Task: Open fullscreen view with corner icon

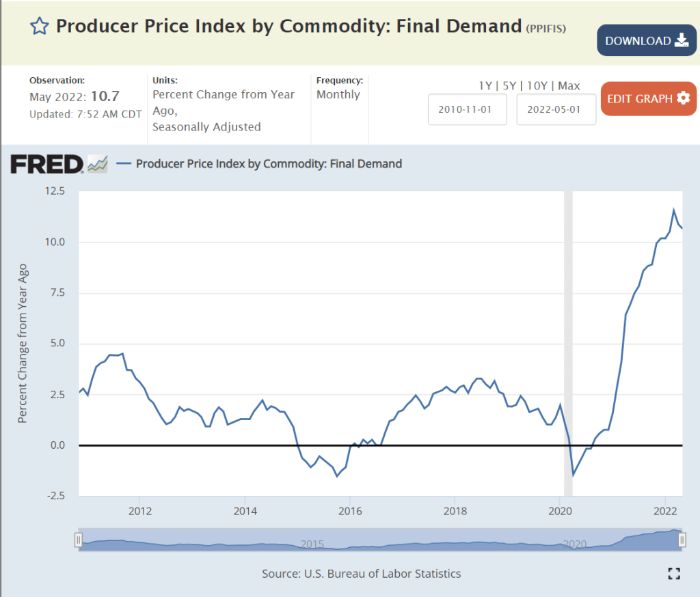Action: [673, 574]
